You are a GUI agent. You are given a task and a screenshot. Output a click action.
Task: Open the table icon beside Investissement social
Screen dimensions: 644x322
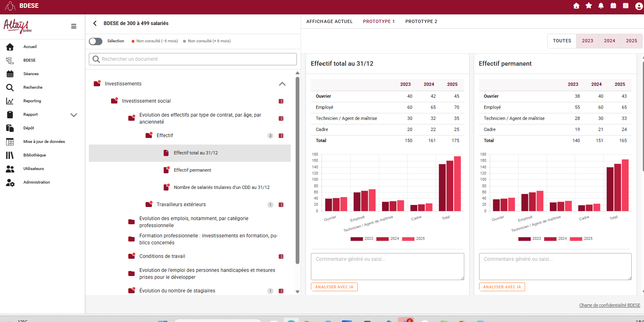(x=281, y=101)
